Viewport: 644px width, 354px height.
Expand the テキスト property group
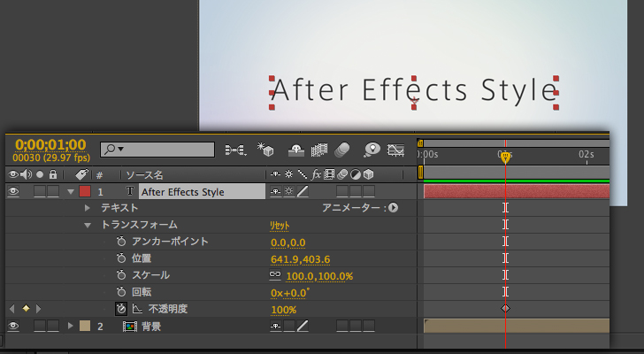(87, 208)
